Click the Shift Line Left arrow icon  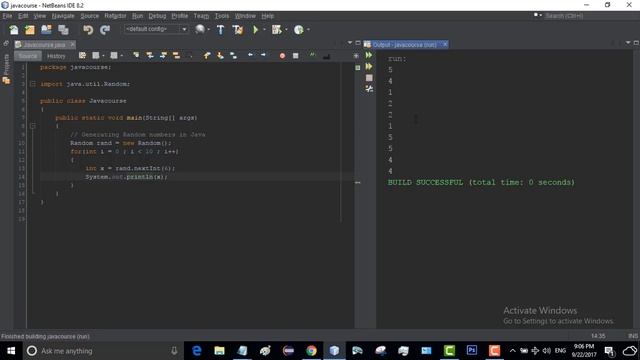point(250,55)
